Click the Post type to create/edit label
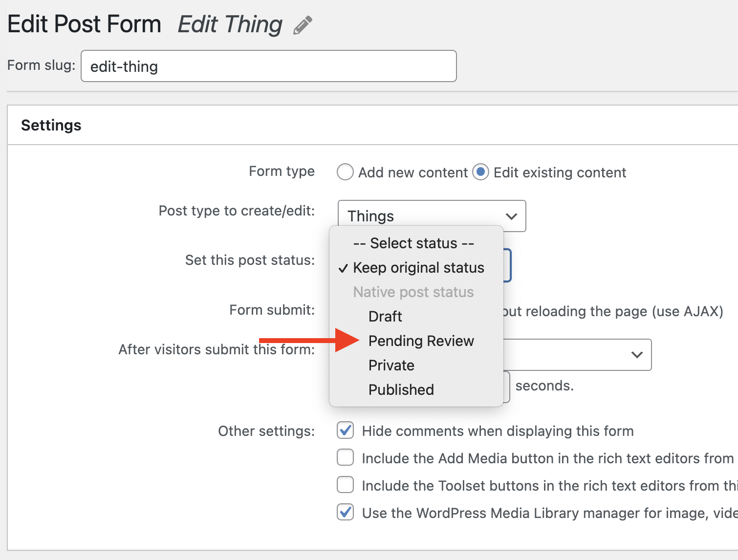Viewport: 738px width, 560px height. (237, 211)
